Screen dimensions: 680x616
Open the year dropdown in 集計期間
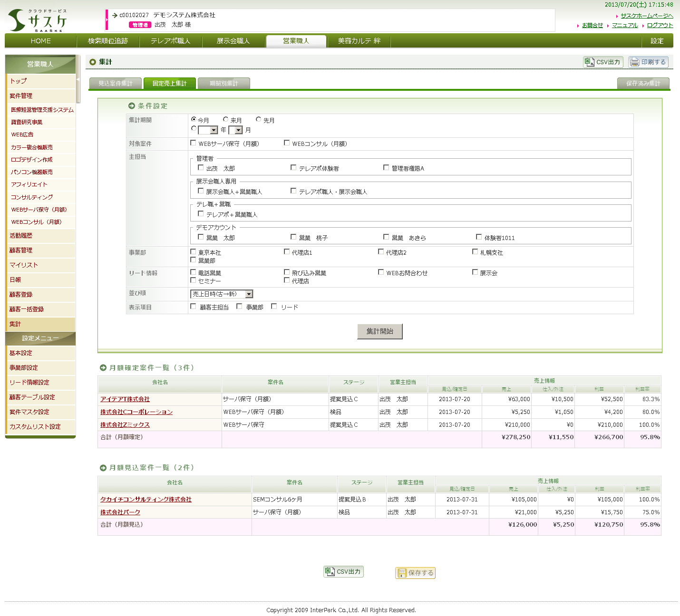coord(214,130)
